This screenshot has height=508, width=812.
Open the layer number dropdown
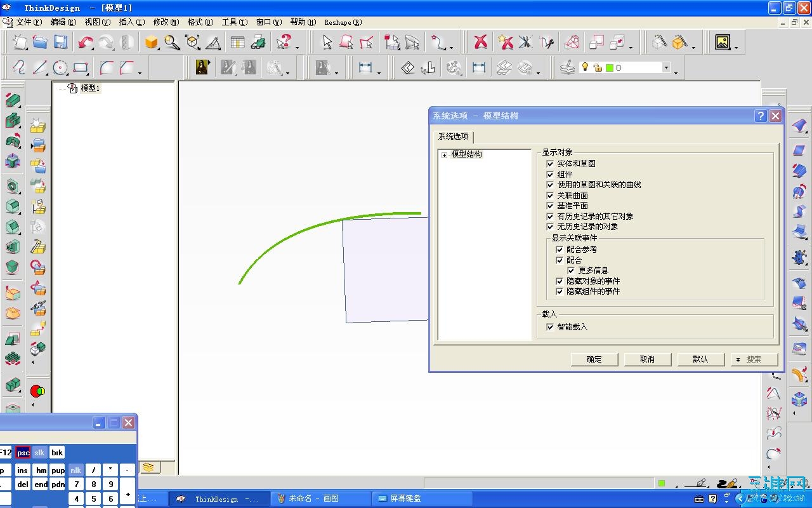click(x=666, y=67)
